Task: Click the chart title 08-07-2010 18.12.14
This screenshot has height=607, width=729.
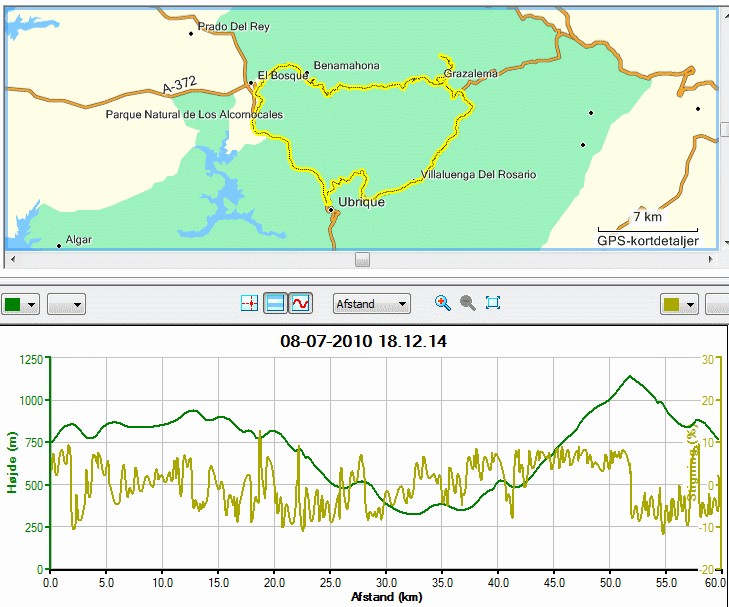Action: pos(363,341)
